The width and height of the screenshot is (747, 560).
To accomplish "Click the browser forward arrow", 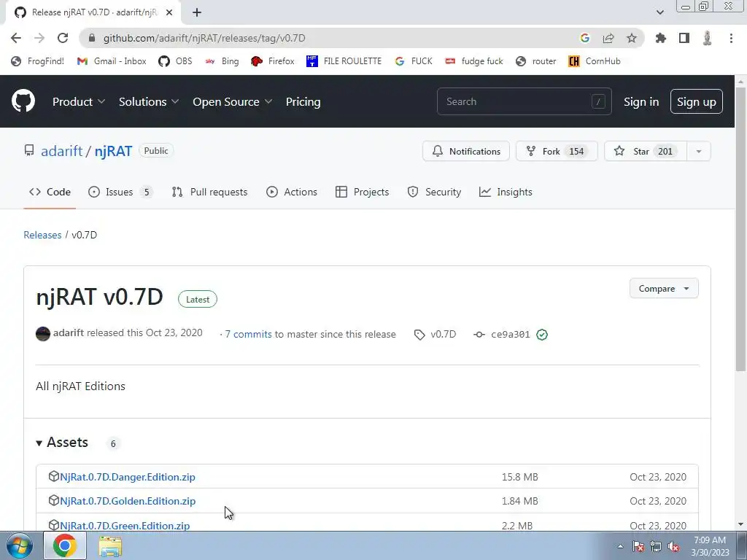I will pos(39,38).
